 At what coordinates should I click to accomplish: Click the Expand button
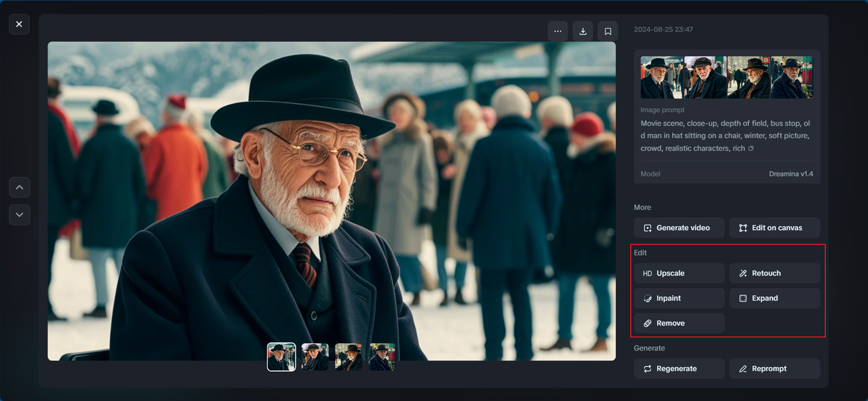click(774, 299)
